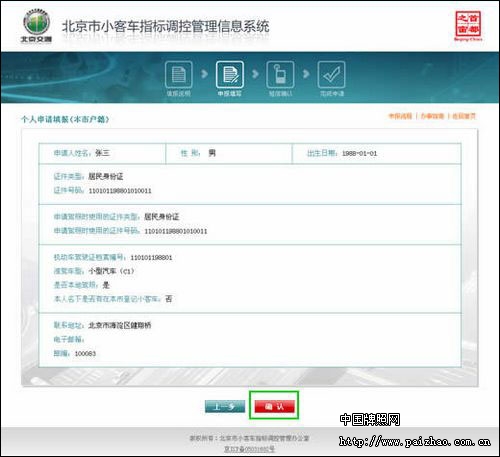The width and height of the screenshot is (500, 457).
Task: Click the arrow after the first step icon
Action: [x=204, y=74]
